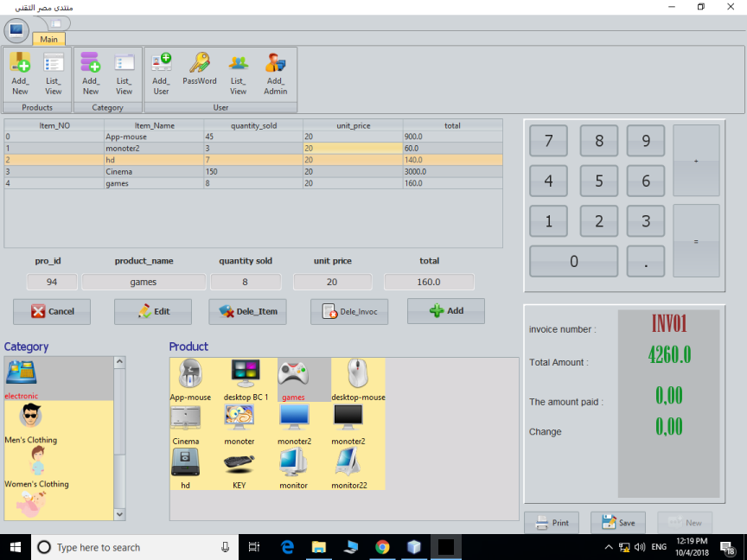Tap keypad digit 2
The width and height of the screenshot is (747, 560).
(x=599, y=221)
